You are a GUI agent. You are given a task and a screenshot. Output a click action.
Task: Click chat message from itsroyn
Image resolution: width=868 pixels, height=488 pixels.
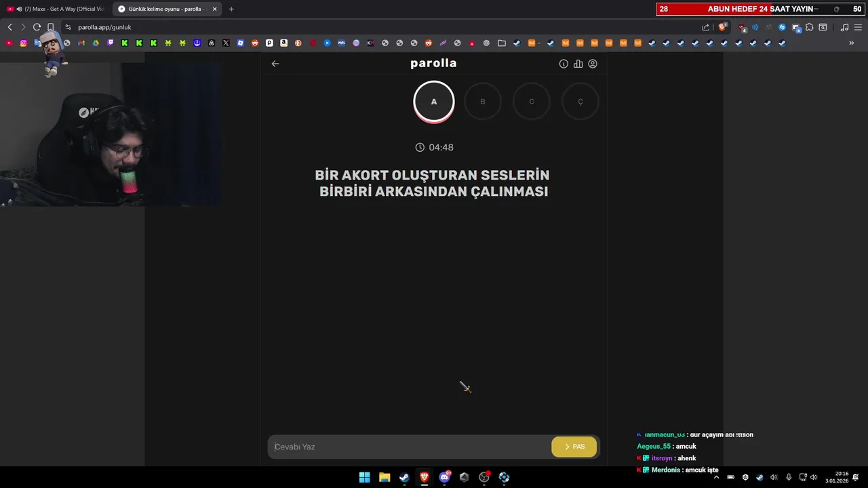(667, 458)
